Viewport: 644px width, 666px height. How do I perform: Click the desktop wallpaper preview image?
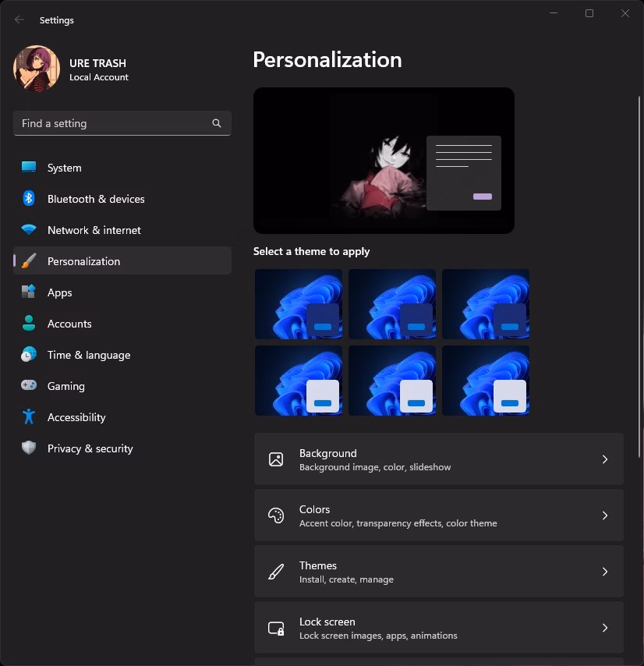click(x=384, y=161)
